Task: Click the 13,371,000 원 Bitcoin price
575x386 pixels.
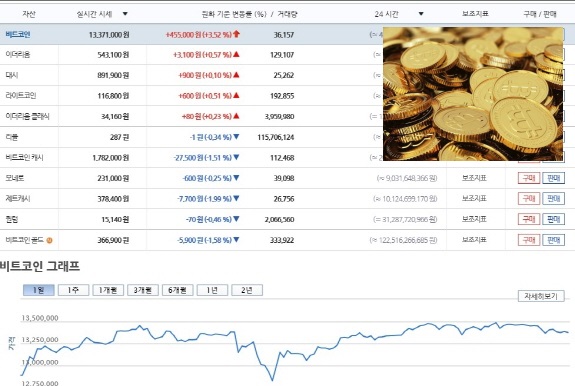Action: [109, 35]
